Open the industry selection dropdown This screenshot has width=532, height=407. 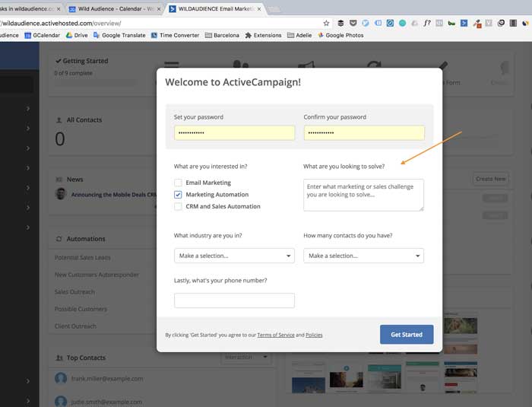coord(234,256)
